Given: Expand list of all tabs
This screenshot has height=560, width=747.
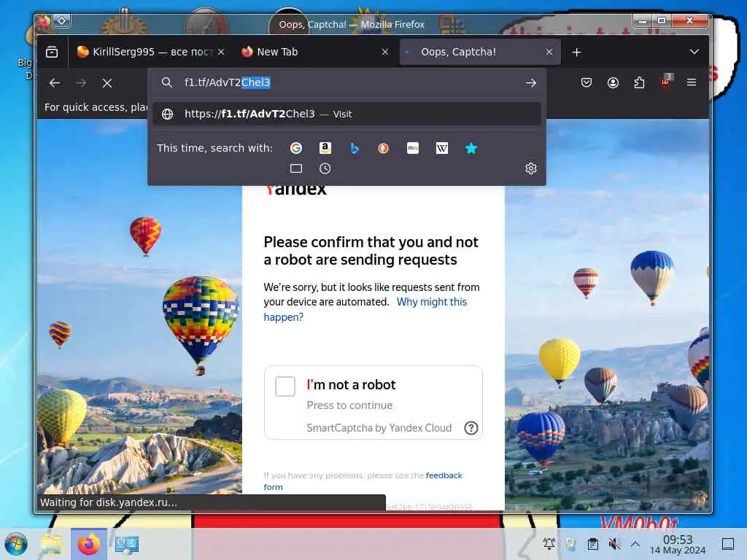Looking at the screenshot, I should (x=694, y=52).
